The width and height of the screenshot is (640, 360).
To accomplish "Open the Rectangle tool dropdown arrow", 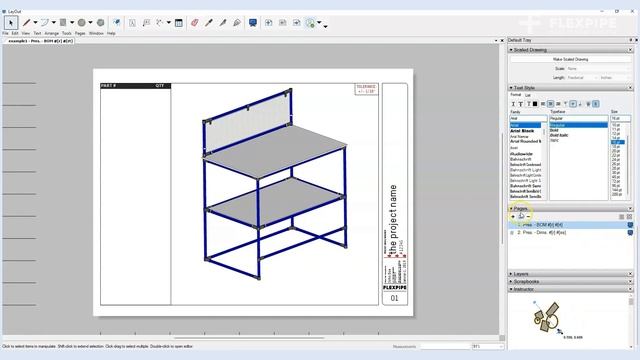I will point(72,23).
